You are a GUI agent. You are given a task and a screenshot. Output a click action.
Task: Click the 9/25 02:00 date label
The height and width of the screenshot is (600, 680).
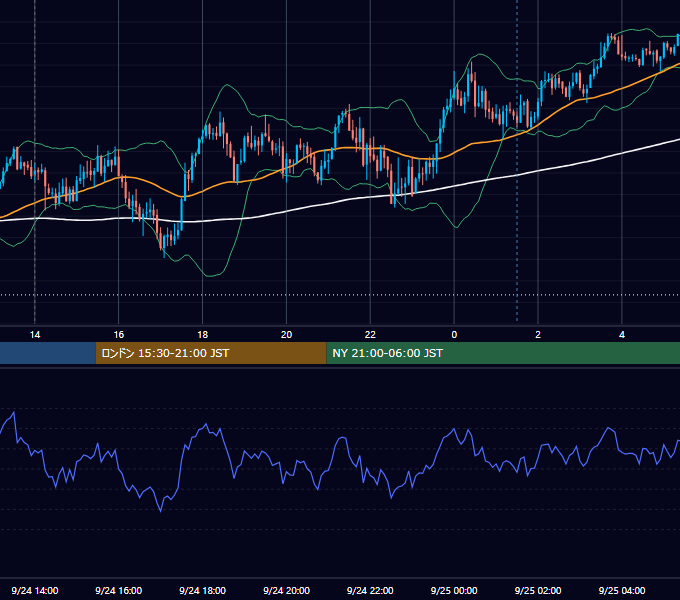point(538,590)
